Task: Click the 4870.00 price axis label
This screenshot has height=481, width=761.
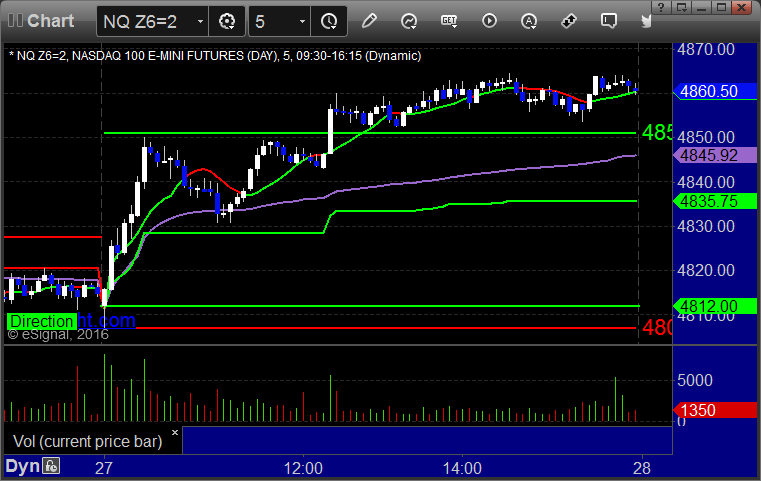Action: 706,50
